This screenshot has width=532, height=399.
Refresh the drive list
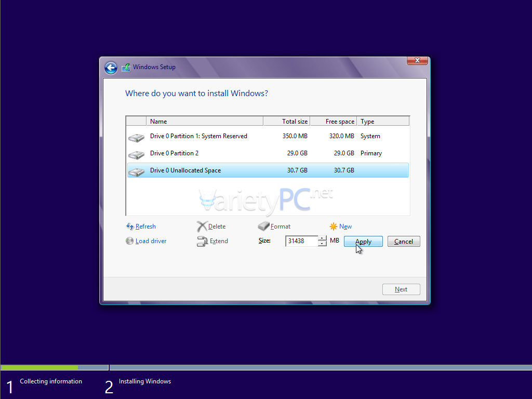(145, 227)
